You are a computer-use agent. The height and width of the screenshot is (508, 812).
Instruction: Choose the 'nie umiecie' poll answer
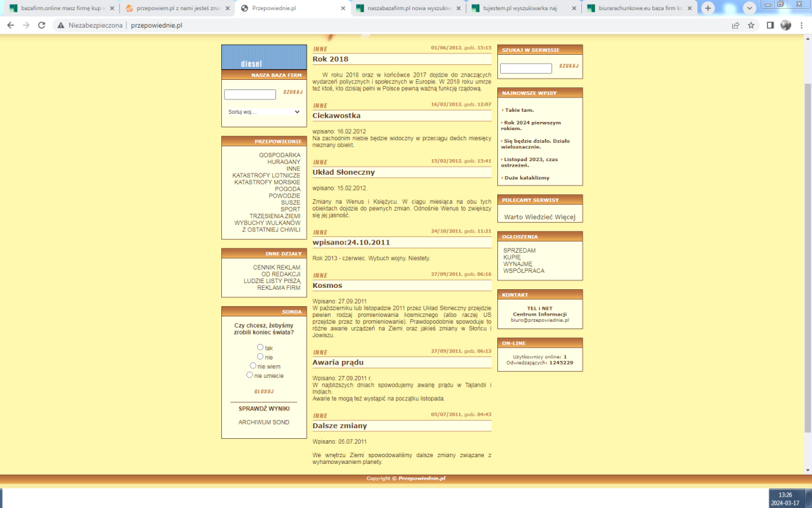pos(250,375)
